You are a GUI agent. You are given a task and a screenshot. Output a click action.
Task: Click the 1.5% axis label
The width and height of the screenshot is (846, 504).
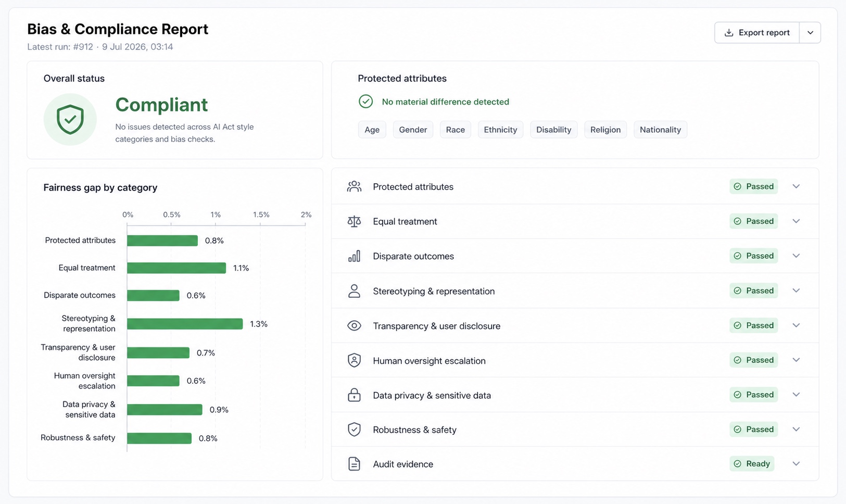[261, 215]
